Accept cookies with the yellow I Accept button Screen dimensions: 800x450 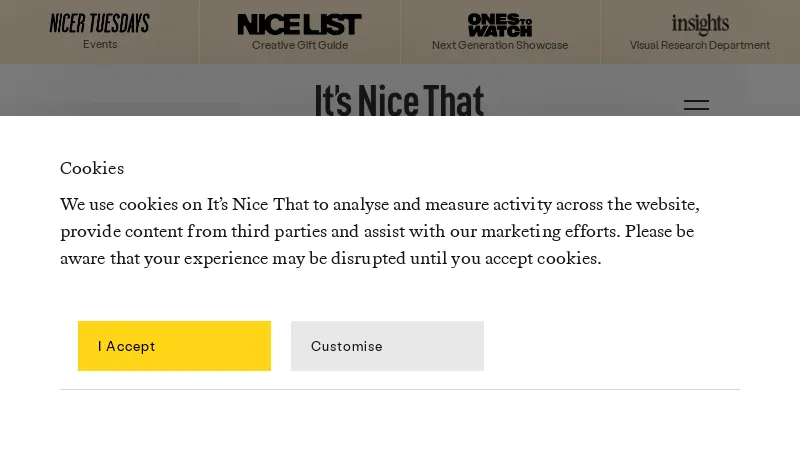174,346
